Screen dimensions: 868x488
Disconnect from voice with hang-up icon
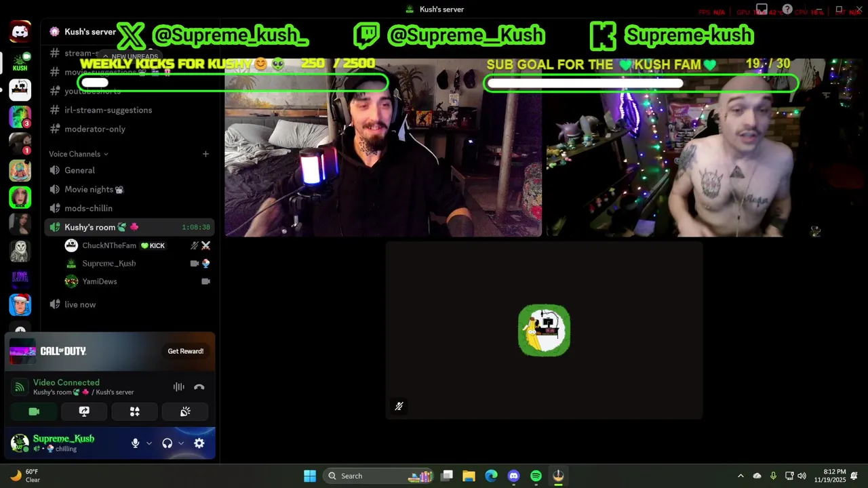(x=199, y=387)
